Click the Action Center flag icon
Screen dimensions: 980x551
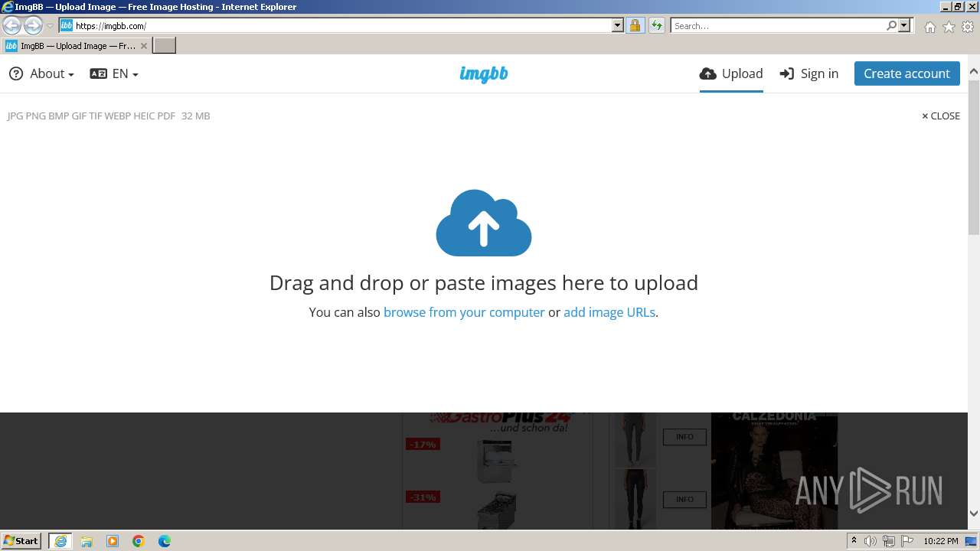pos(907,541)
